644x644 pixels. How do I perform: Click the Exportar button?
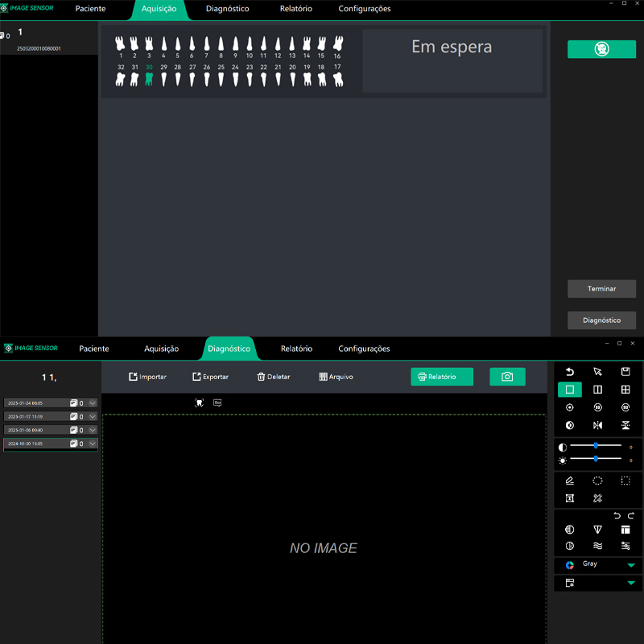click(210, 377)
